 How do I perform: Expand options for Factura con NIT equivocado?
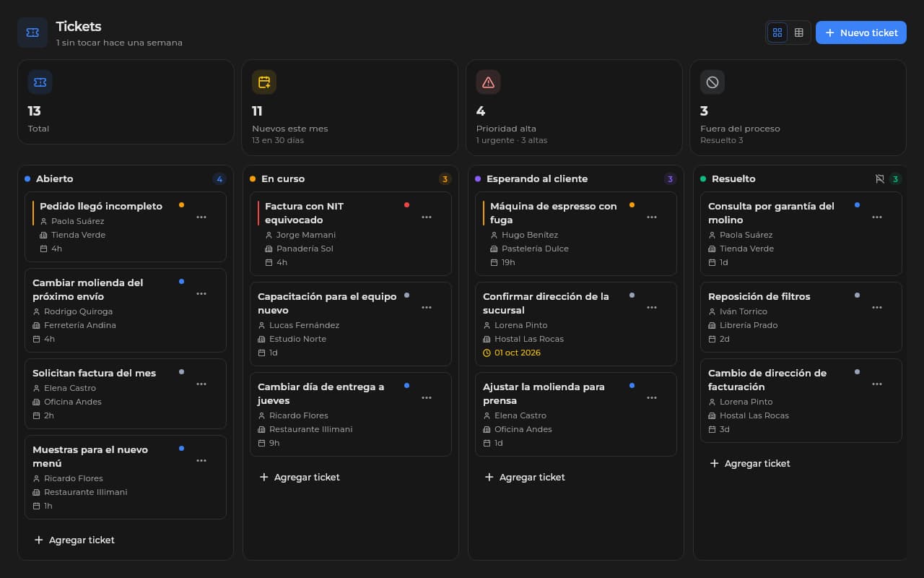[427, 217]
